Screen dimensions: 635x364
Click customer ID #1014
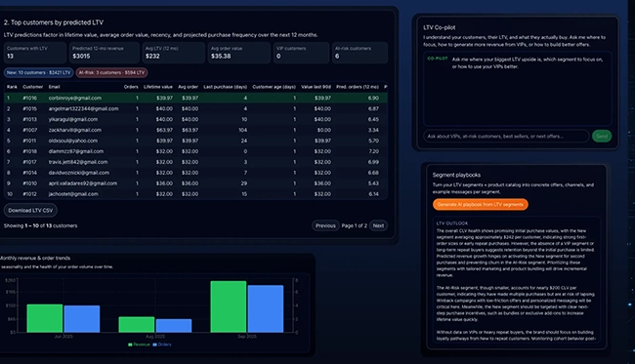pos(29,173)
